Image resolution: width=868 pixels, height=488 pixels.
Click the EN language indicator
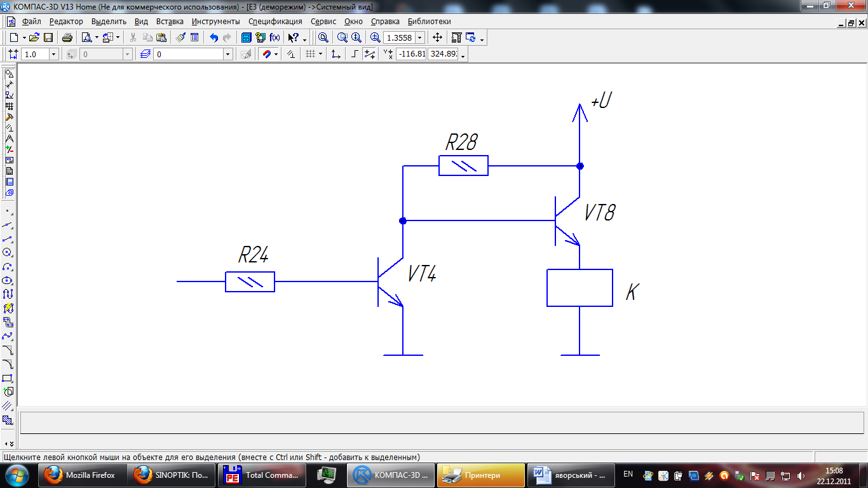628,474
